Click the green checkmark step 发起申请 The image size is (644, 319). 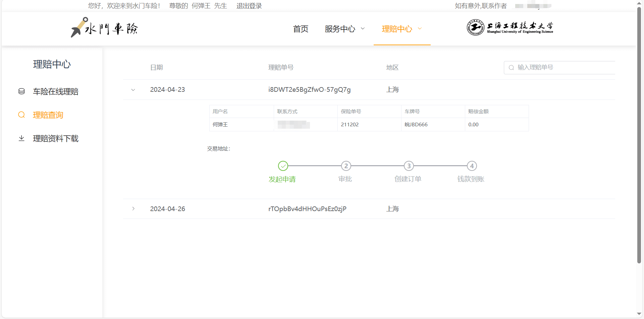[283, 166]
